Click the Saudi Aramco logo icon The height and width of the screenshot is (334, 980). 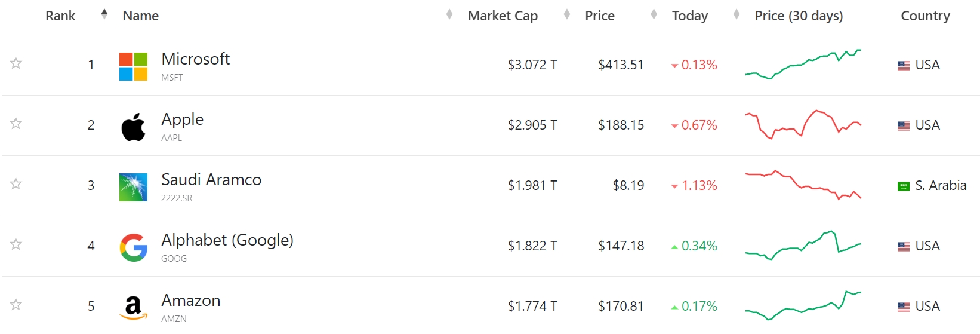[133, 187]
